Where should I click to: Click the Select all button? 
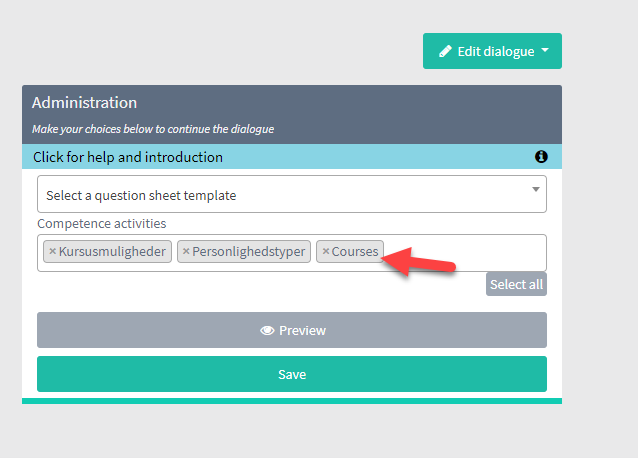(x=516, y=284)
